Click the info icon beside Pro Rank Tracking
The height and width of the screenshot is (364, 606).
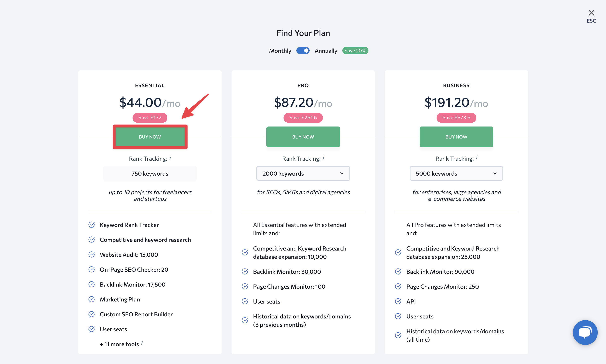coord(323,158)
